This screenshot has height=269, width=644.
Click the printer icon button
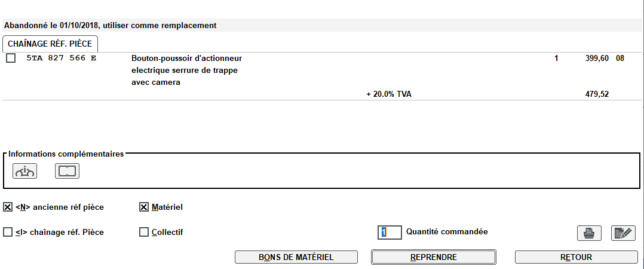coord(588,233)
